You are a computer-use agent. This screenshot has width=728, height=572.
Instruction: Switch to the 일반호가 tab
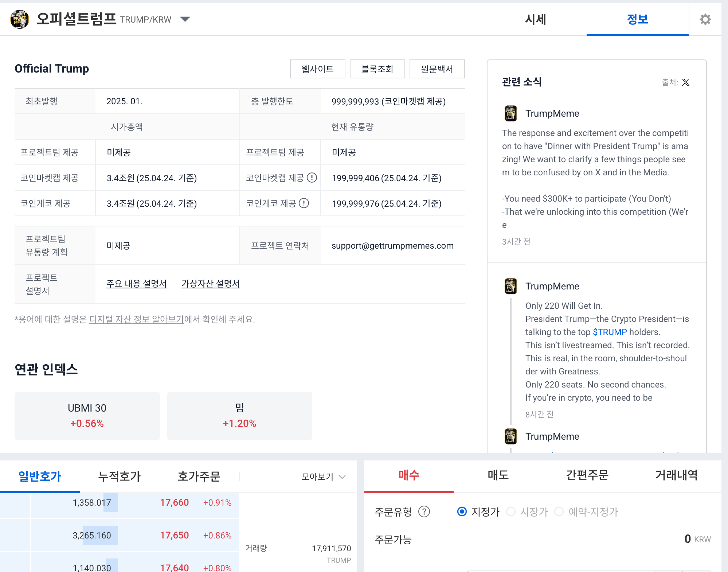40,476
